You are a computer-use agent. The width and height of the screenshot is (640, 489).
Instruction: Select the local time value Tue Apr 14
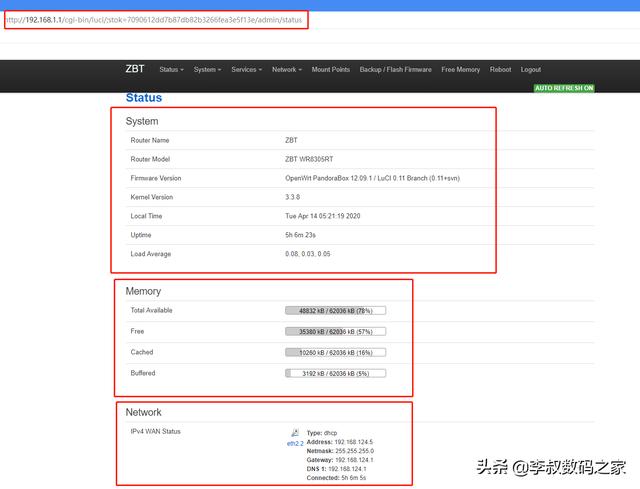coord(322,216)
